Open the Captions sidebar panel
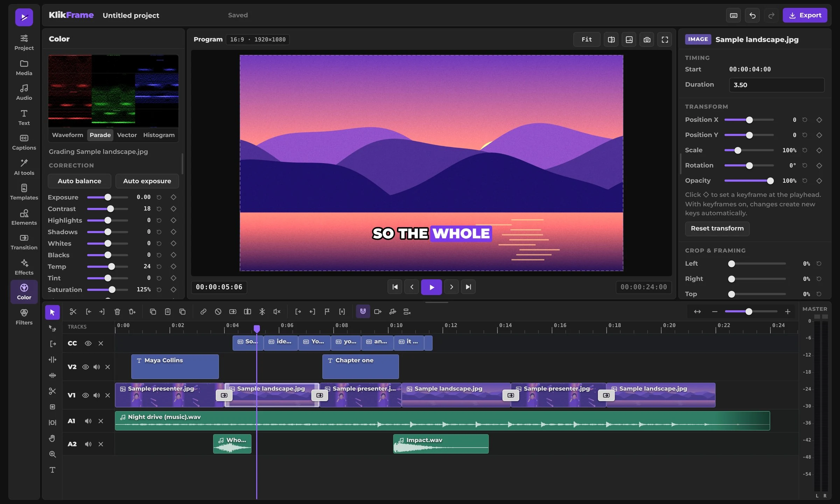Image resolution: width=840 pixels, height=504 pixels. [24, 142]
